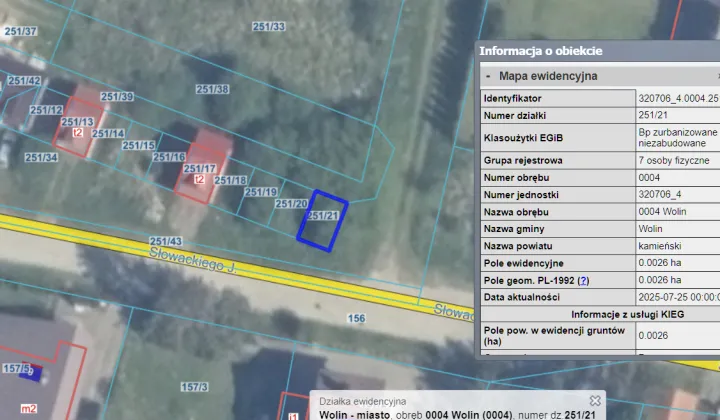The image size is (720, 420).
Task: Click the Działka ewidencyjna popup heading
Action: 363,402
